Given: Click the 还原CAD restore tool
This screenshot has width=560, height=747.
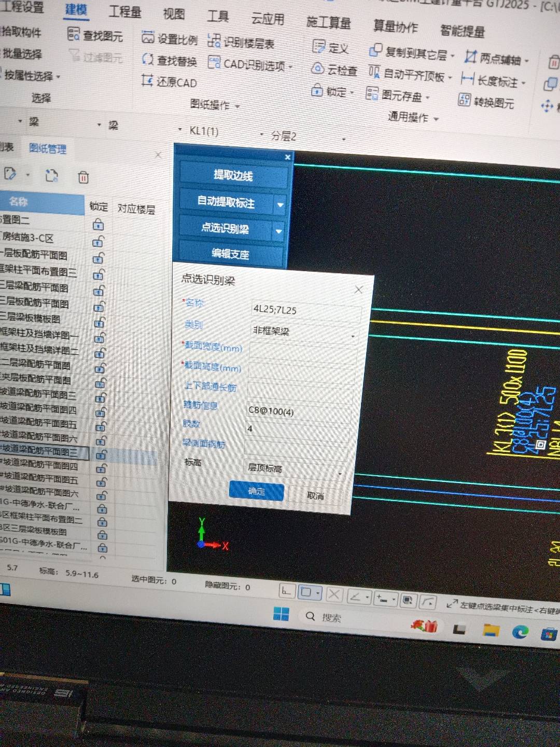Looking at the screenshot, I should point(170,81).
